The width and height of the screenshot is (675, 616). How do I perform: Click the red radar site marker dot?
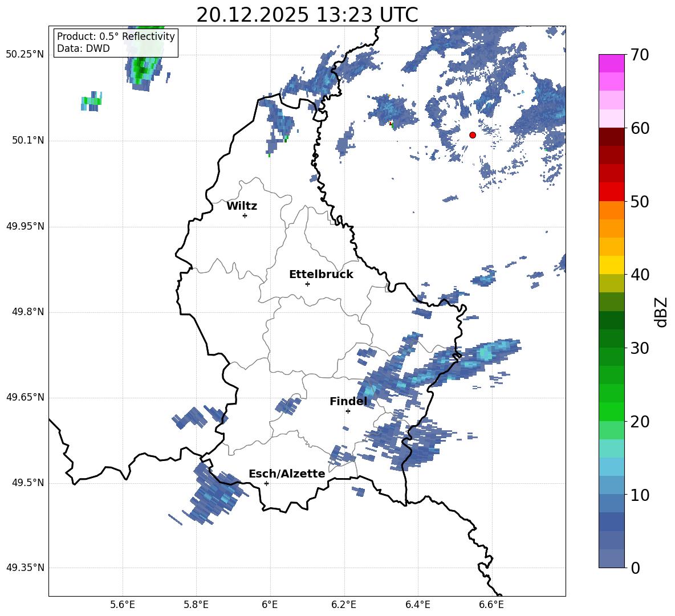473,135
